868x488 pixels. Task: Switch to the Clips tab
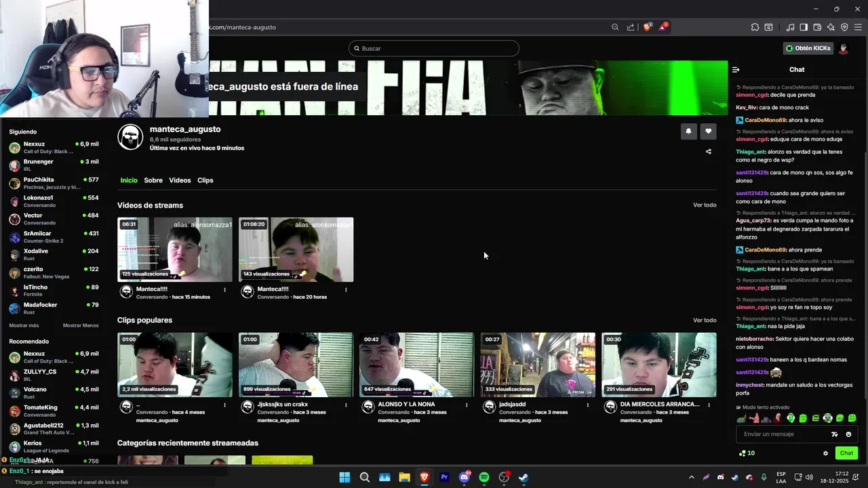205,180
